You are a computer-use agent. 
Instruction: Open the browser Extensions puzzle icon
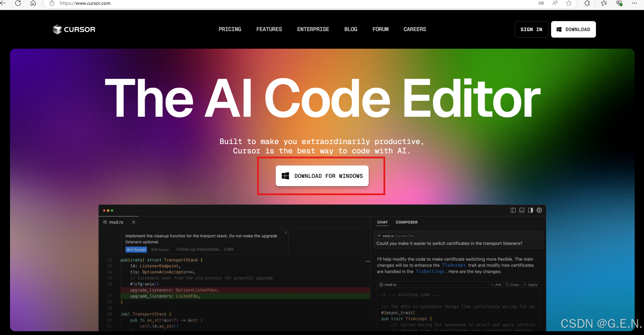tap(587, 3)
